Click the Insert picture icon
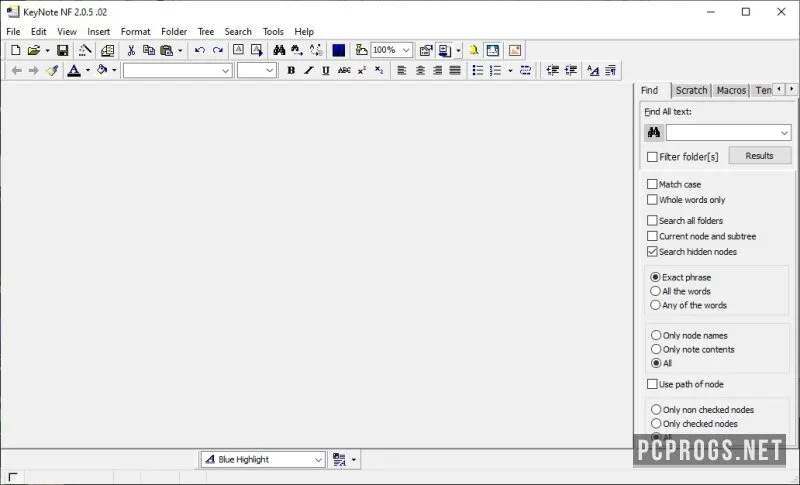Viewport: 800px width, 485px height. [x=515, y=50]
